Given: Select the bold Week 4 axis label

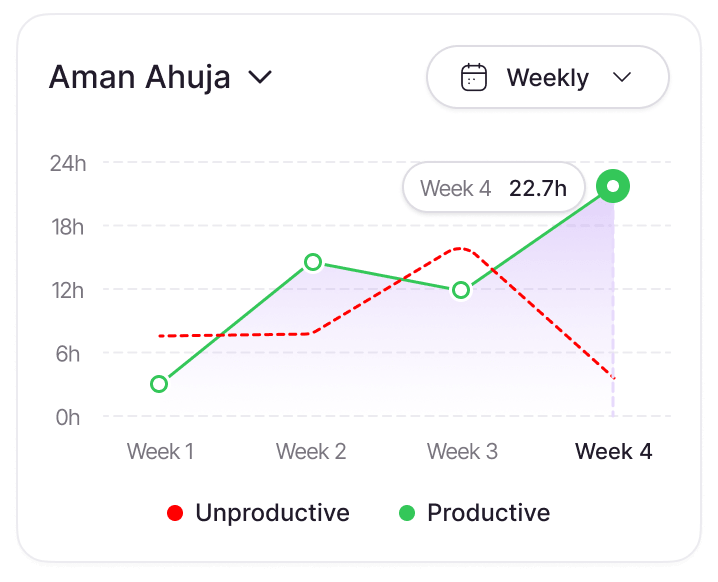Looking at the screenshot, I should point(614,451).
